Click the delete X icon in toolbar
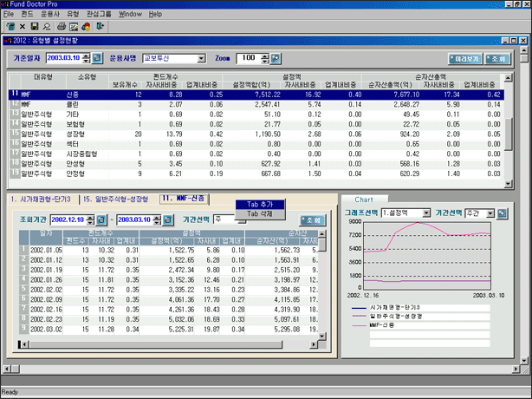This screenshot has width=532, height=399. pos(23,27)
